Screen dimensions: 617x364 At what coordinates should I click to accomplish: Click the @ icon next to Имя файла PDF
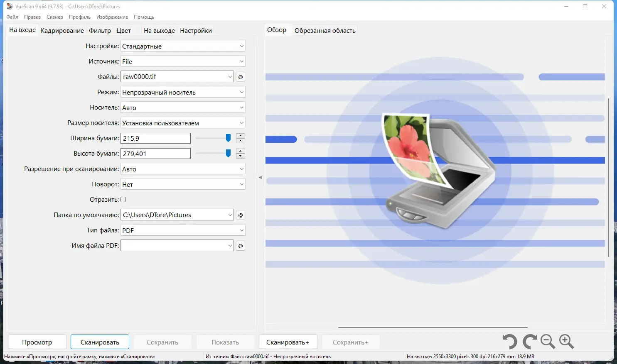coord(240,245)
